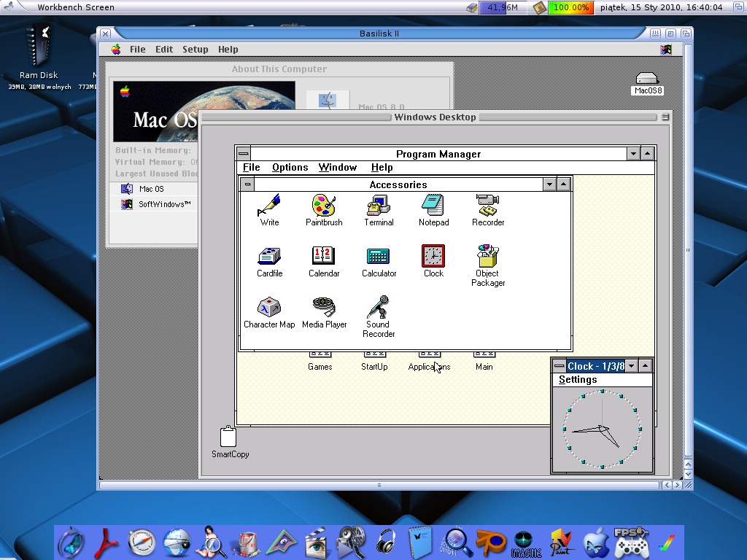Select the MacOS8 disk icon
The image size is (747, 560).
[648, 83]
